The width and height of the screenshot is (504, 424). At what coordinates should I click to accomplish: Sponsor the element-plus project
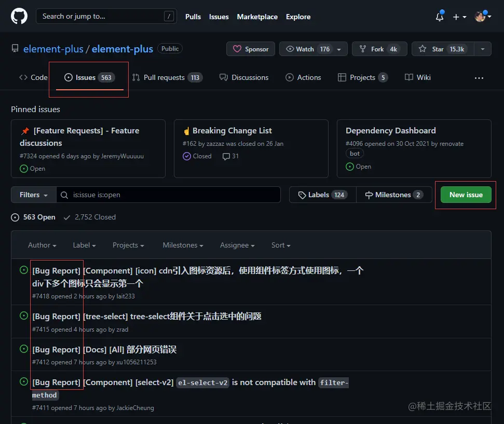click(x=250, y=49)
